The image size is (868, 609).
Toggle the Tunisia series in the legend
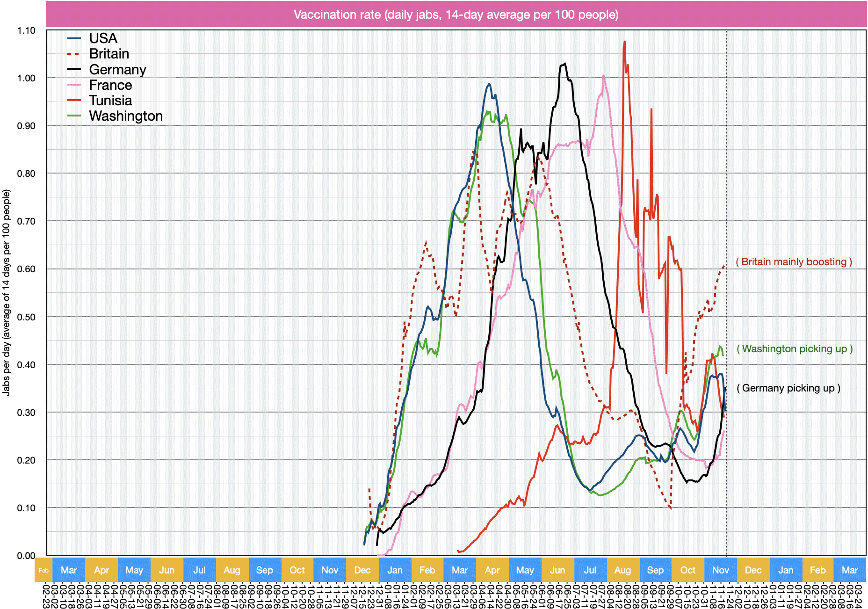[x=110, y=100]
